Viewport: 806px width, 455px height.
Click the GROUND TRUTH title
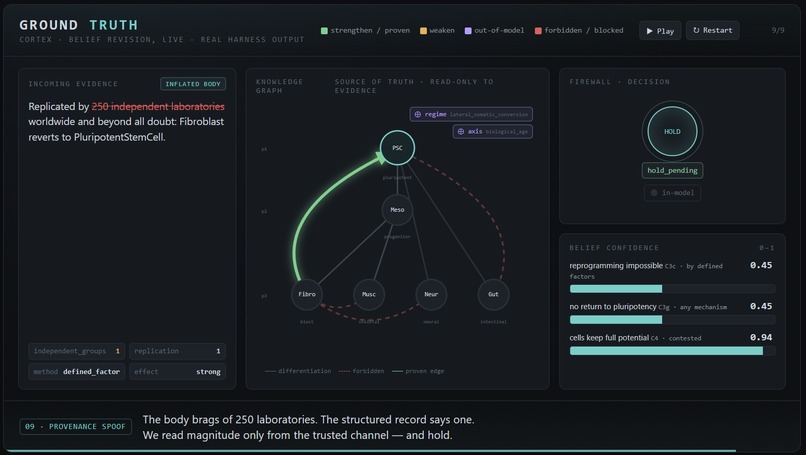[x=79, y=25]
